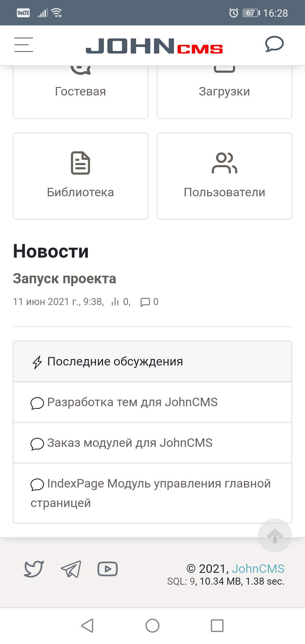
Task: Follow the JohnCMS copyright link
Action: pos(258,569)
